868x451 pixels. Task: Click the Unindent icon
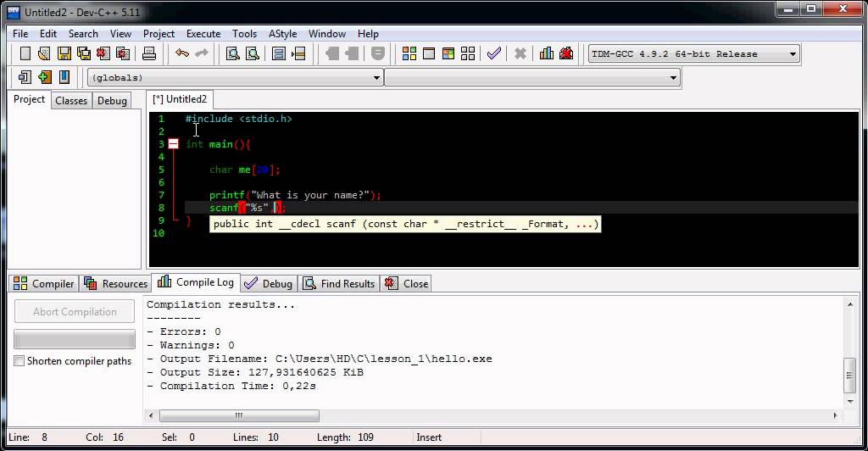click(x=352, y=53)
